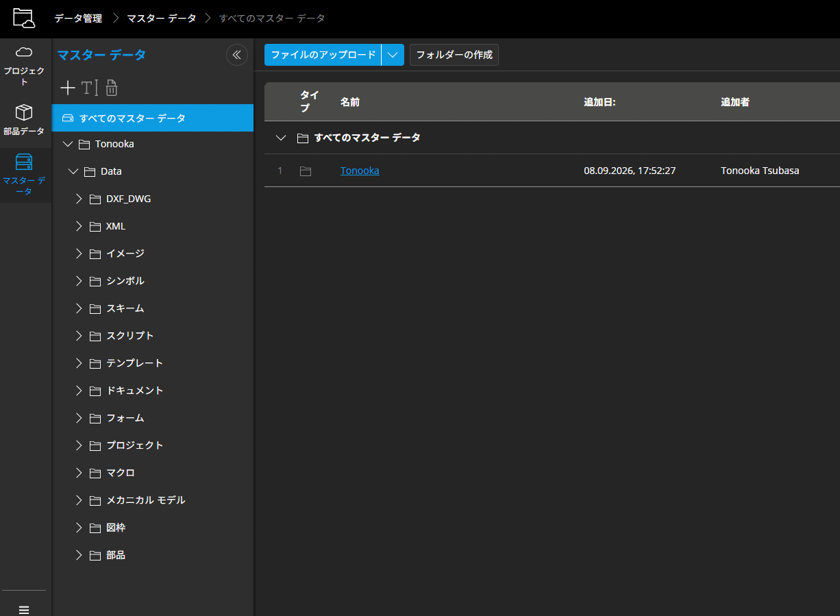Open ファイルのアップロード dropdown arrow
The width and height of the screenshot is (840, 616).
tap(393, 55)
